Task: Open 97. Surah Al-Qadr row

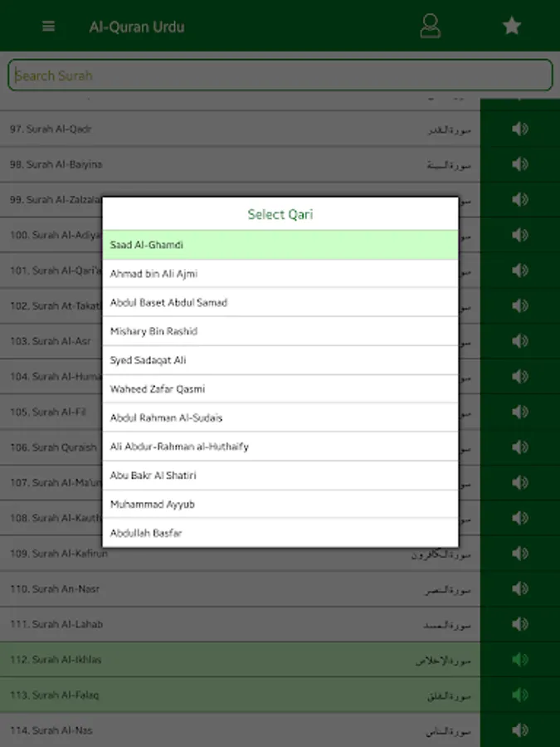Action: point(240,129)
